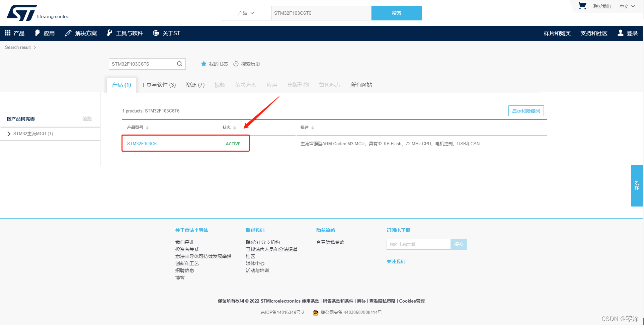Click Cookies管理 in copyright line

[412, 301]
